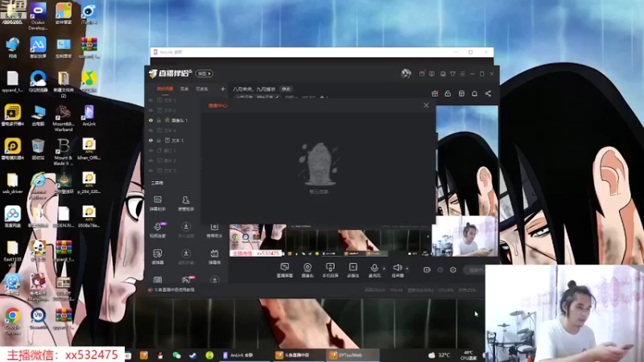Toggle visibility of 文本 3 layer
644x362 pixels.
point(151,171)
